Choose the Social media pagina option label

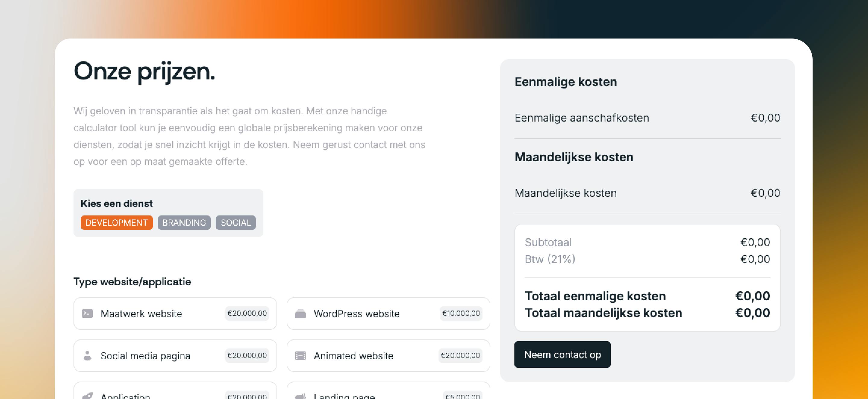pyautogui.click(x=145, y=356)
